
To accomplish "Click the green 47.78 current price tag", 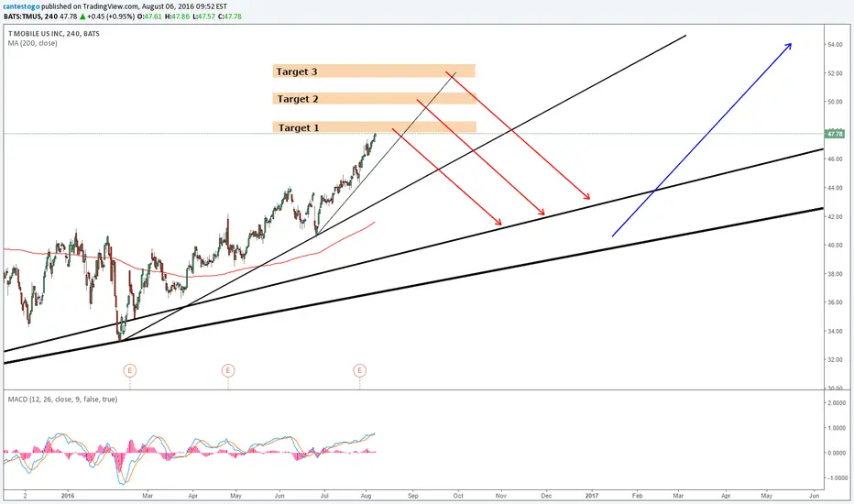I will click(835, 134).
